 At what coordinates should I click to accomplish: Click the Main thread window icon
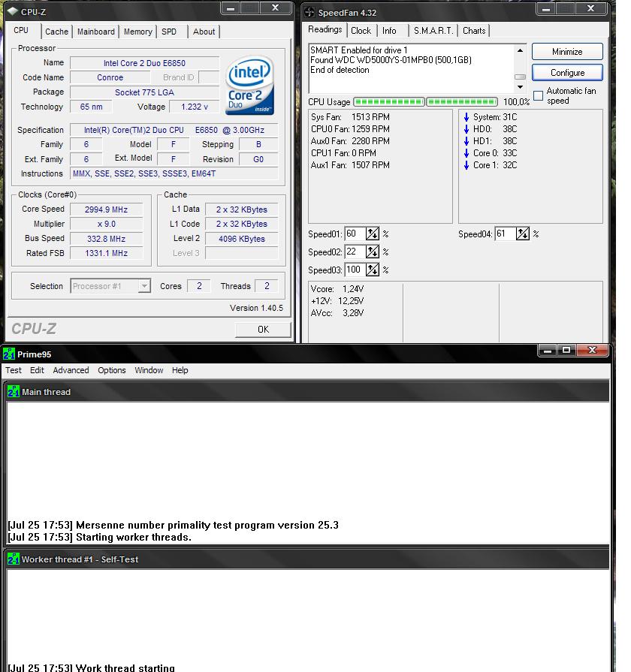pos(14,391)
